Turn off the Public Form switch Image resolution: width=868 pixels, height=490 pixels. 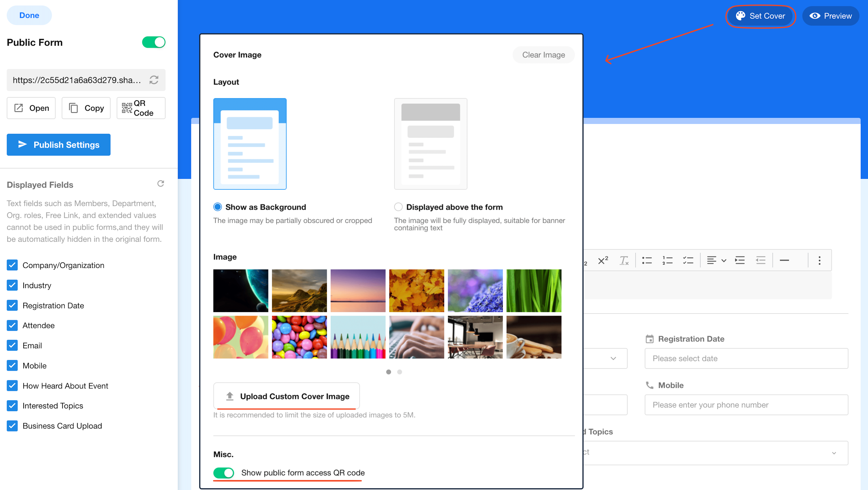point(154,42)
